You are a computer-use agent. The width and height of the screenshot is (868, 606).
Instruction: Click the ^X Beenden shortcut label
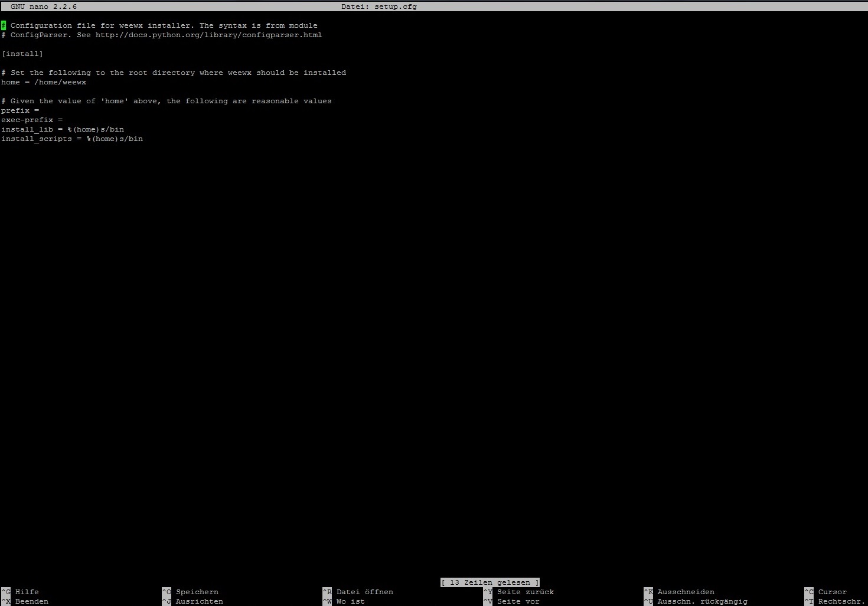[25, 601]
